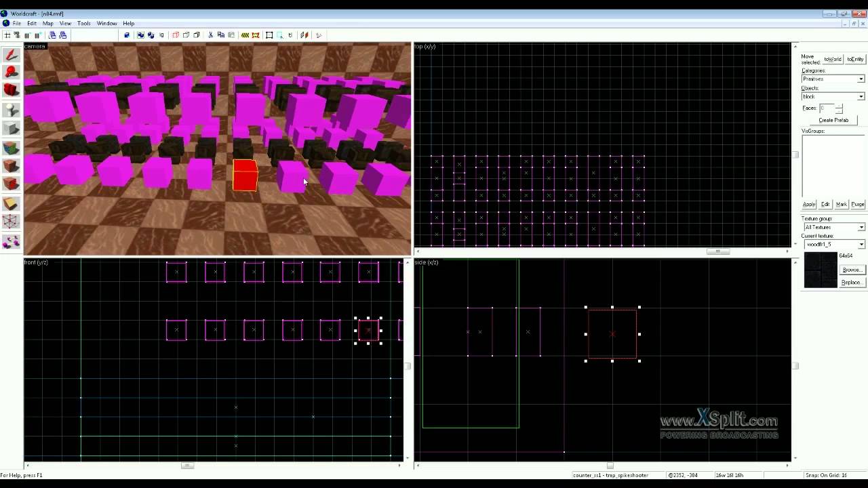
Task: Open the Help menu
Action: coord(128,23)
